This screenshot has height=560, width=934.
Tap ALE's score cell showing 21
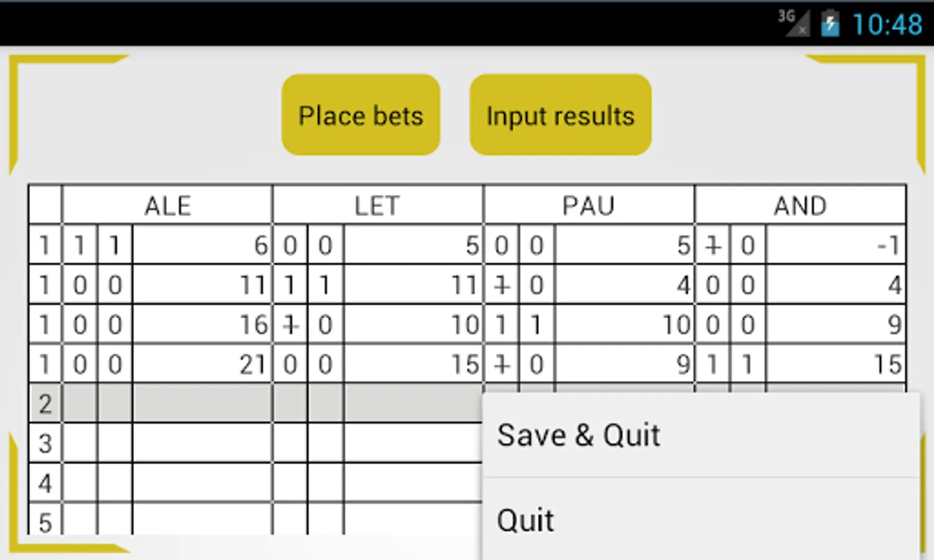tap(202, 365)
